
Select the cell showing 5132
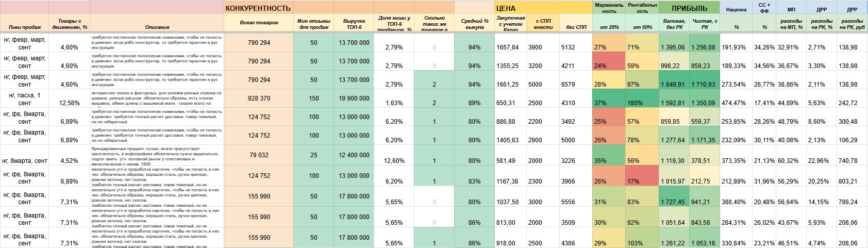point(576,42)
